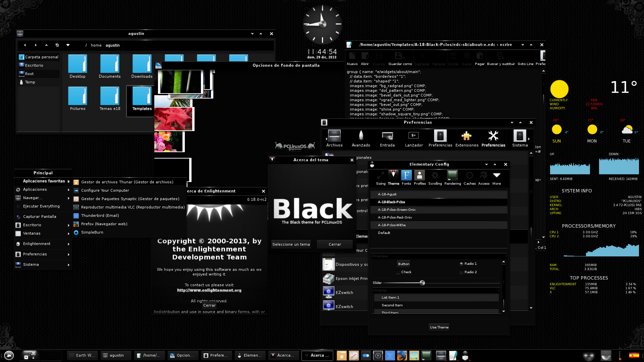Open the home folder launcher in taskbar
The image size is (644, 362).
click(x=341, y=356)
